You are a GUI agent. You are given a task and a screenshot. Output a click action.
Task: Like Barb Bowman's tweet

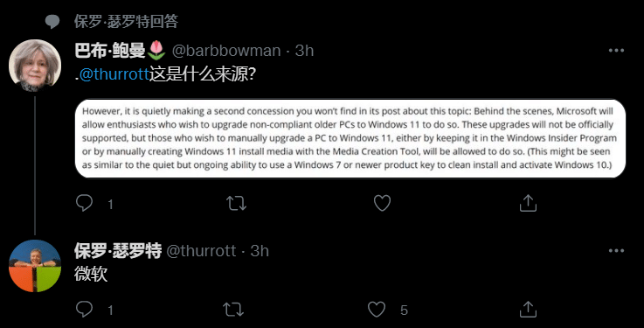tap(382, 203)
